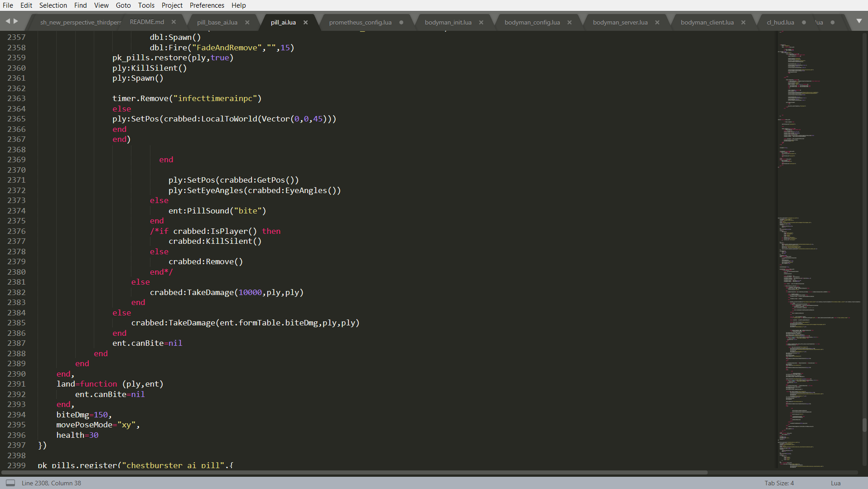868x489 pixels.
Task: Click the crabbed:TakeDamage(10000,ply,ply) line
Action: (227, 292)
